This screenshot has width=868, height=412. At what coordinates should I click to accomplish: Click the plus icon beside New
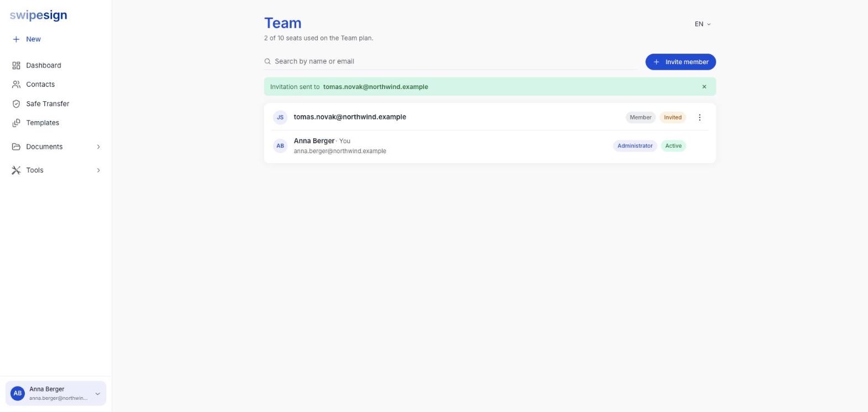(16, 39)
